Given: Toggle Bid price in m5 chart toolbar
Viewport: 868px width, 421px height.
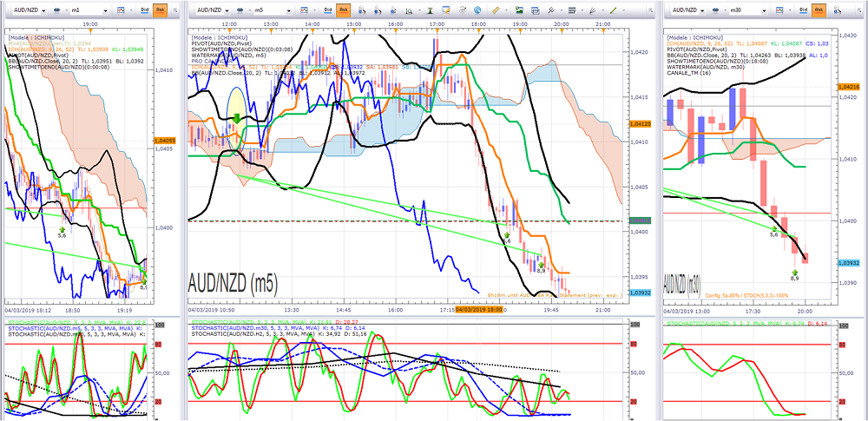Looking at the screenshot, I should (328, 10).
